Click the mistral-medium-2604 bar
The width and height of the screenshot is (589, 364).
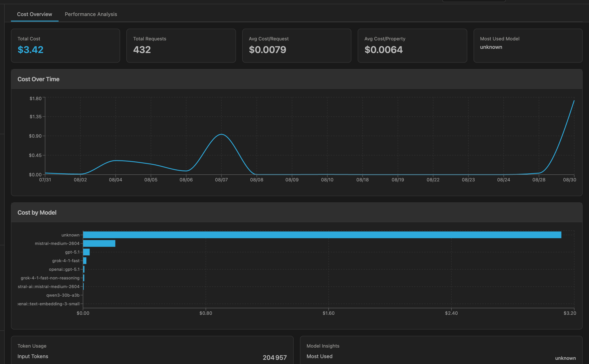[x=99, y=243]
